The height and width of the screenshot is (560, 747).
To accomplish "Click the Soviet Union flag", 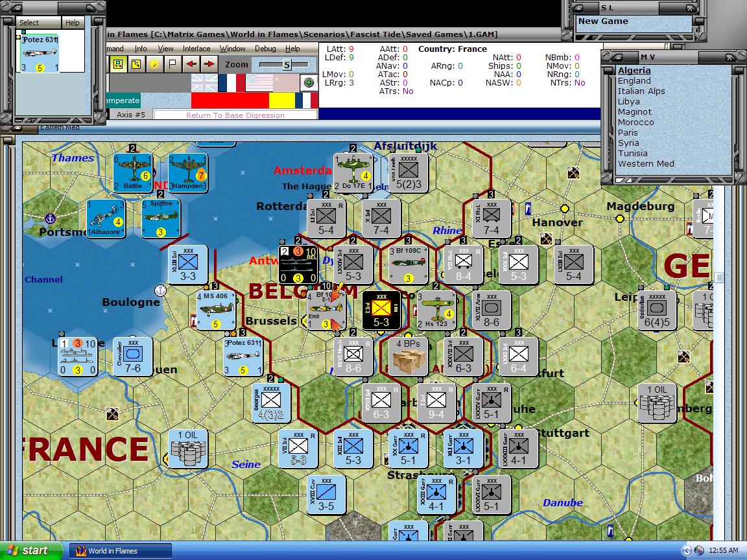I will [x=286, y=83].
